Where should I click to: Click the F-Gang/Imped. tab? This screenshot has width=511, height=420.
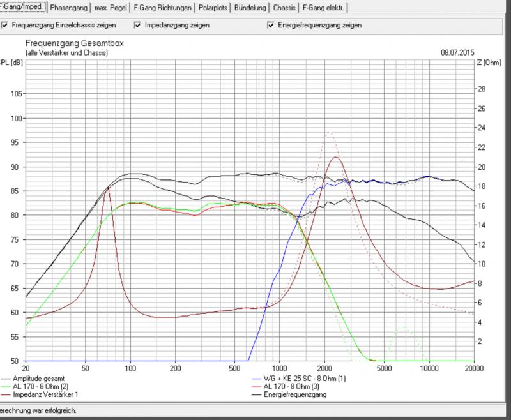point(22,8)
